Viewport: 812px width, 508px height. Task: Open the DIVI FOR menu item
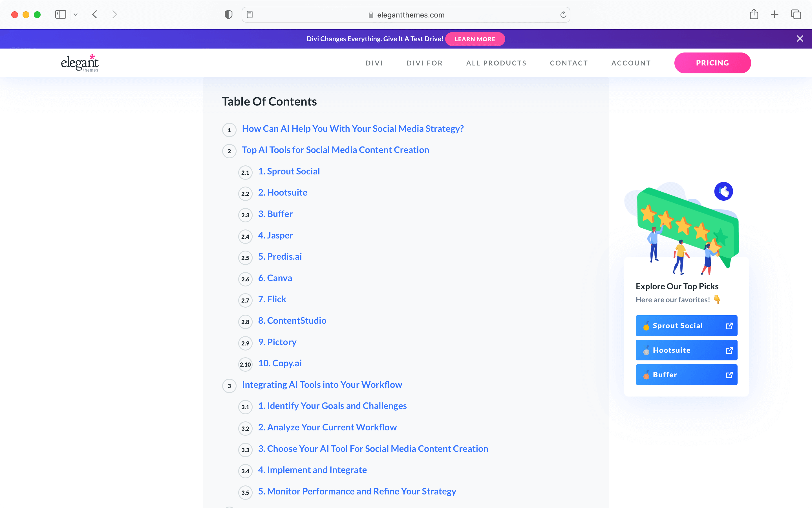click(x=424, y=63)
